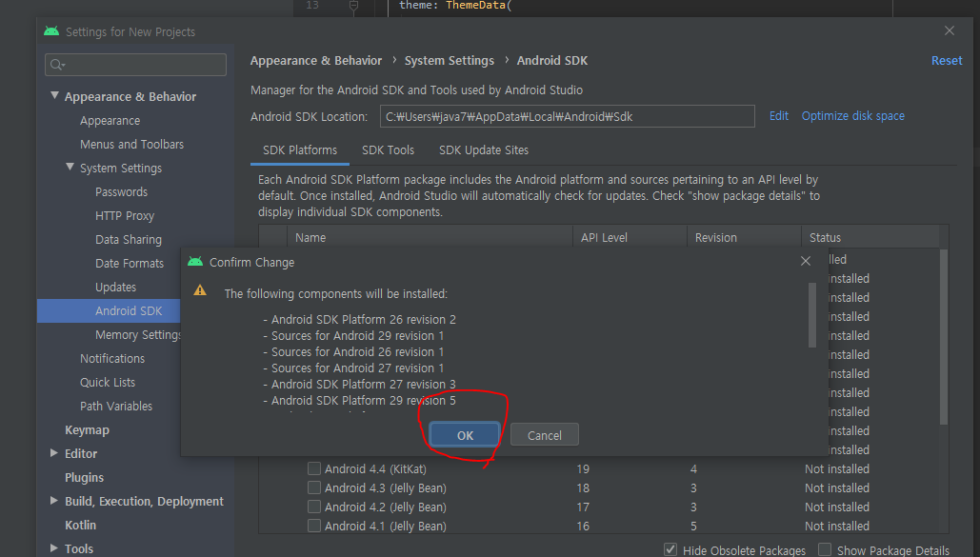This screenshot has height=557, width=980.
Task: Confirm the change with the OK button
Action: click(x=465, y=435)
